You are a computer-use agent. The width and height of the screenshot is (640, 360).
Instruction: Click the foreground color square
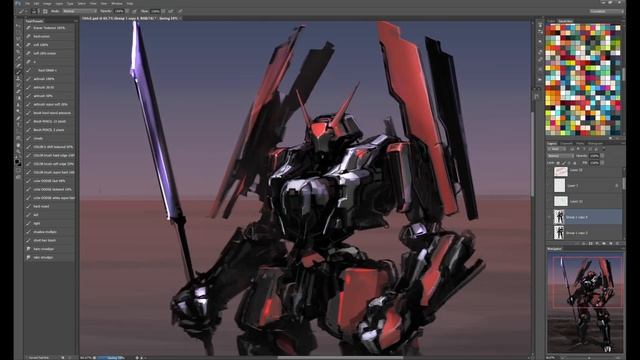(17, 161)
